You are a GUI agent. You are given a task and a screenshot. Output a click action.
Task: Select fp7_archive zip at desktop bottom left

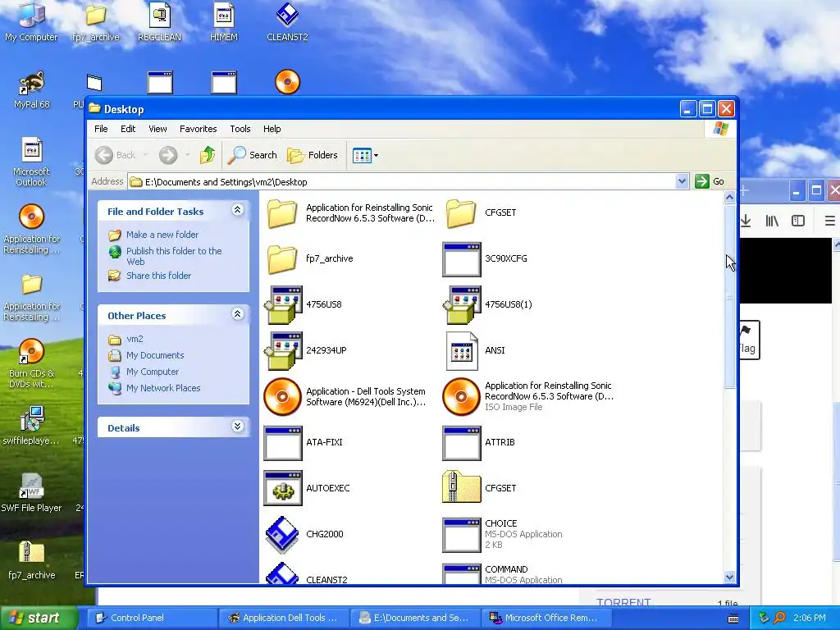[x=31, y=560]
